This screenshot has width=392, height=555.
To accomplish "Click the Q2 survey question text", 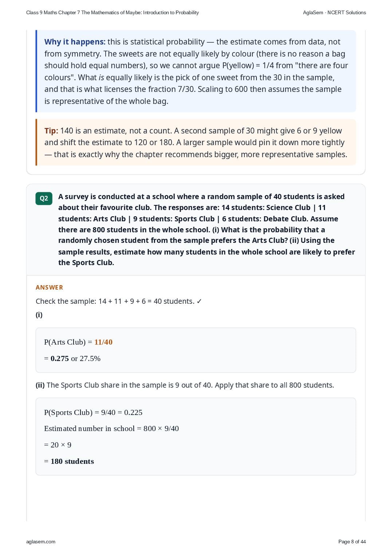I will pyautogui.click(x=207, y=229).
